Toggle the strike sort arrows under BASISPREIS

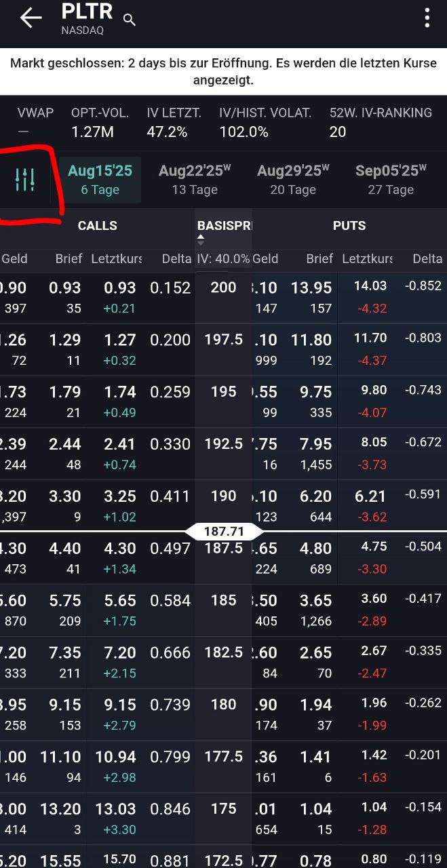point(200,240)
